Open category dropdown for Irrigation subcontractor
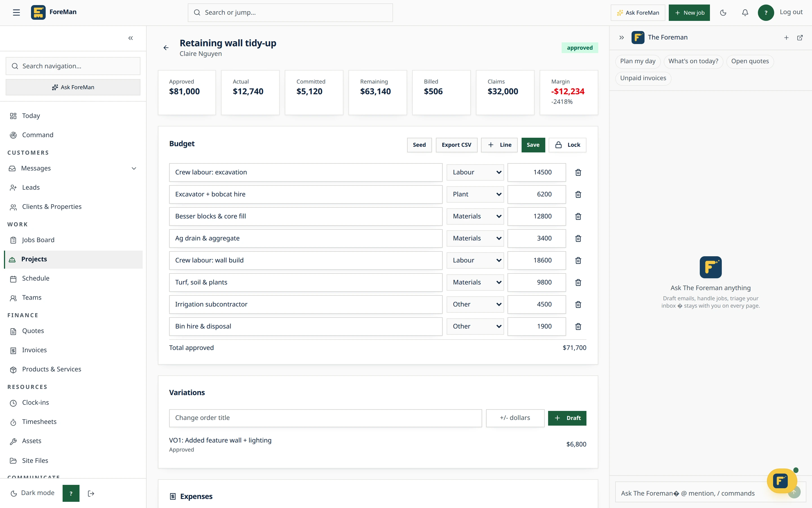 pos(475,305)
